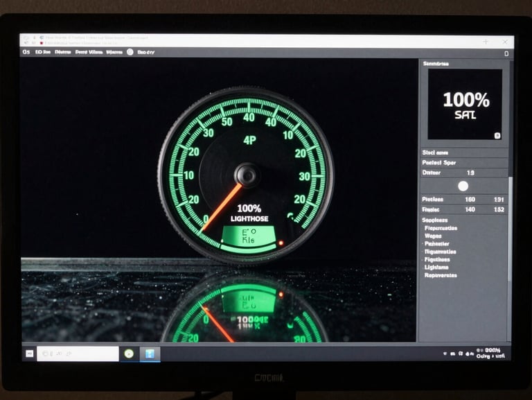Open the 'EO Sm' menu item
Screen dimensions: 532x400
pos(43,52)
